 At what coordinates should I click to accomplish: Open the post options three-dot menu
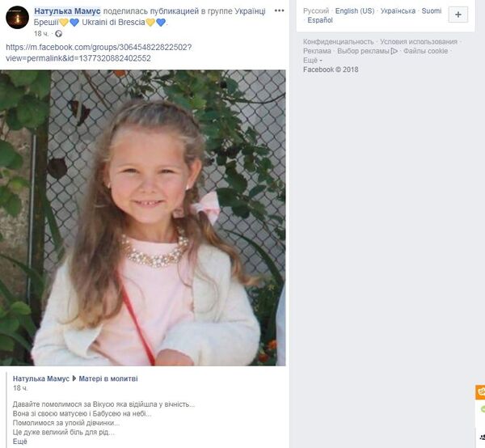click(x=279, y=11)
